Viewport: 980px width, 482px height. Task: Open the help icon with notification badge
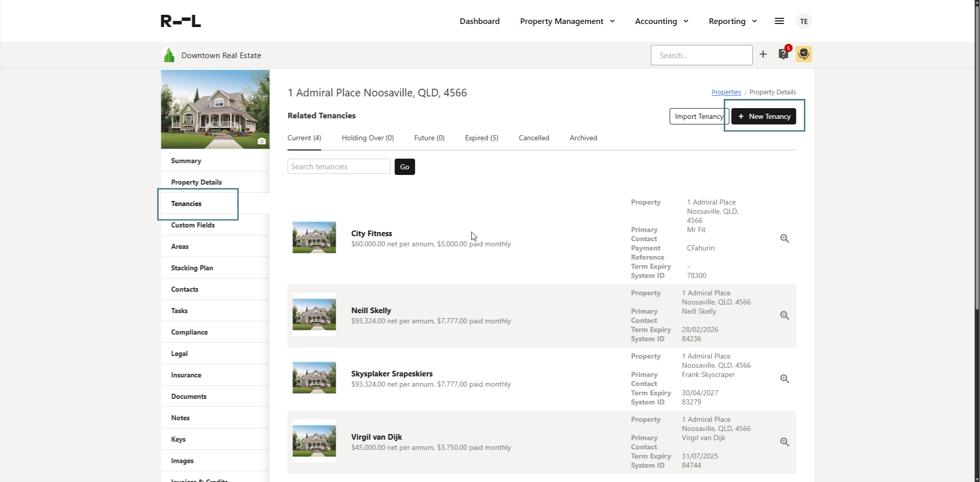coord(783,54)
